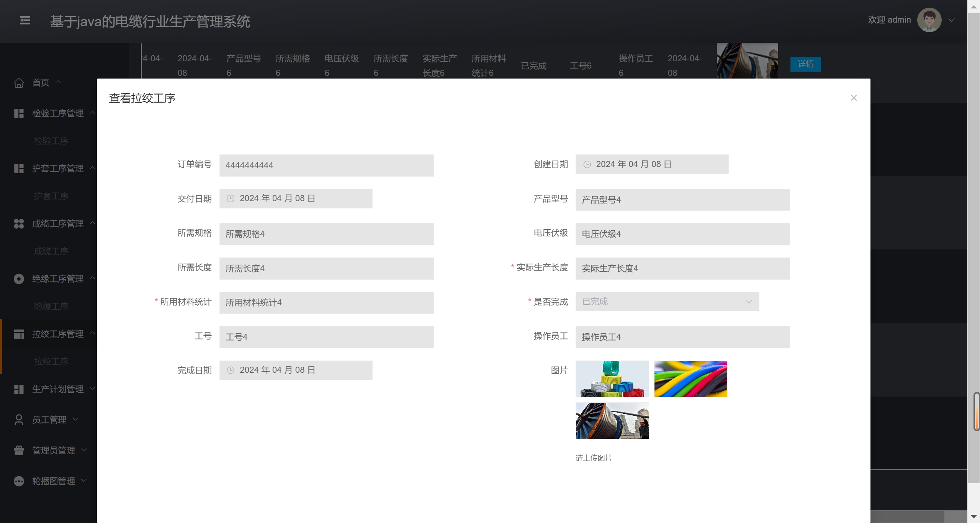Collapse the 成缆工序管理 menu chevron
Viewport: 980px width, 523px height.
tap(92, 223)
